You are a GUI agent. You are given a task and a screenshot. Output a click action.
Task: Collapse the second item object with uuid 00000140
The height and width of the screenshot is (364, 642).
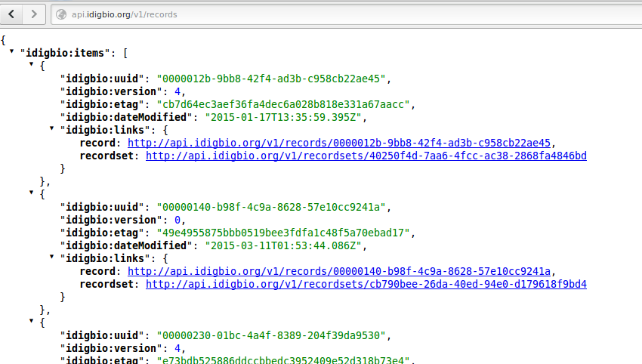click(32, 192)
